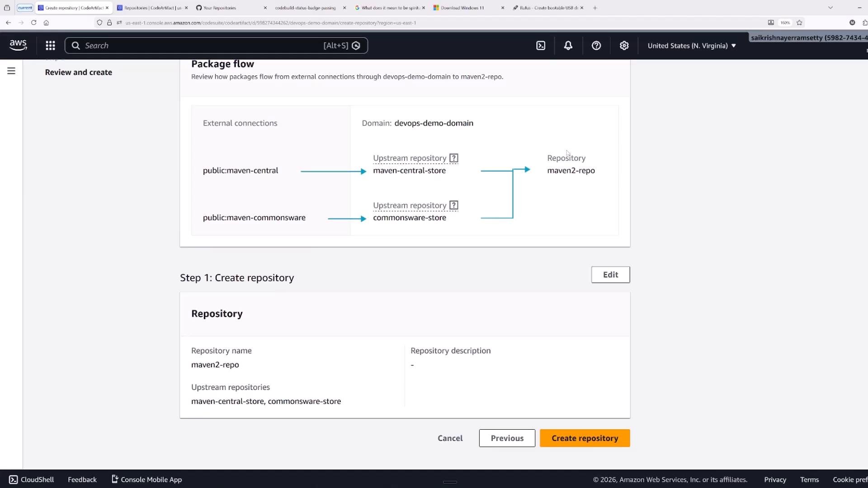Viewport: 868px width, 488px height.
Task: Switch to the Rufus Create bootable USB tab
Action: pyautogui.click(x=548, y=8)
